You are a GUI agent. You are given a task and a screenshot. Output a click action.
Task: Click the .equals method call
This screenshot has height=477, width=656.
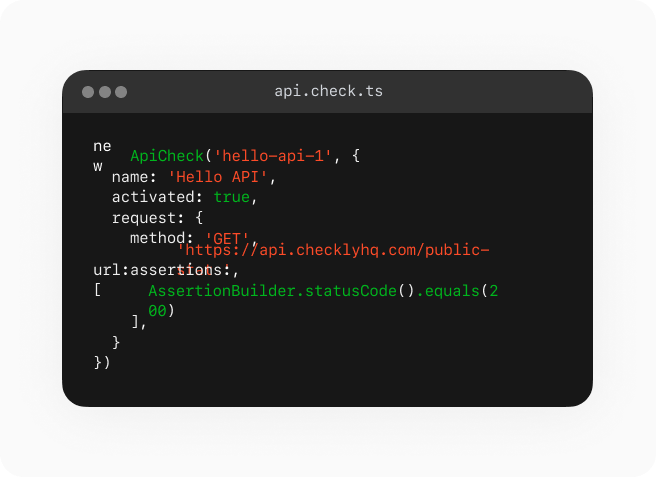click(x=448, y=291)
